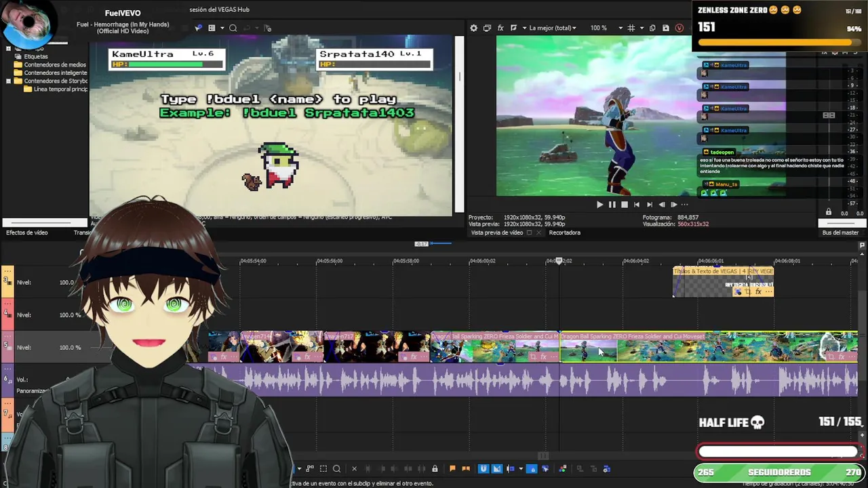This screenshot has height=488, width=868.
Task: Toggle master bus fader lock
Action: coord(828,212)
